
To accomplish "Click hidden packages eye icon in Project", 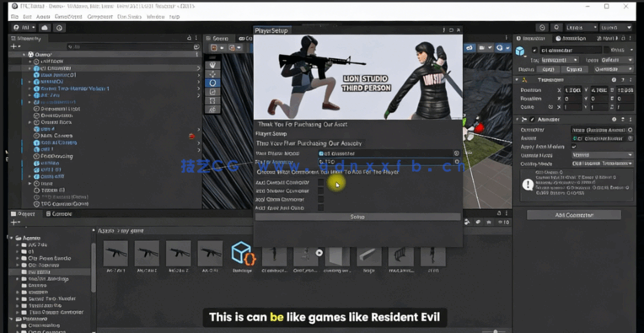I will pos(504,222).
